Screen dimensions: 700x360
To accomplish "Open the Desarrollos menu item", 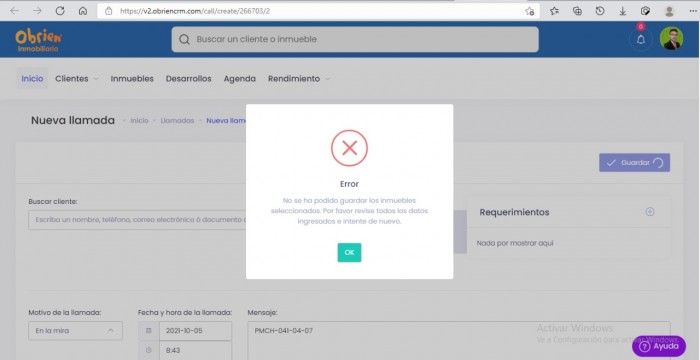I will click(x=188, y=79).
